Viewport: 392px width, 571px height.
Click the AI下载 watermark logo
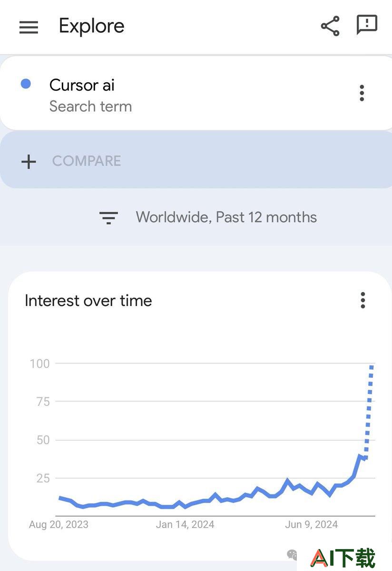coord(343,558)
